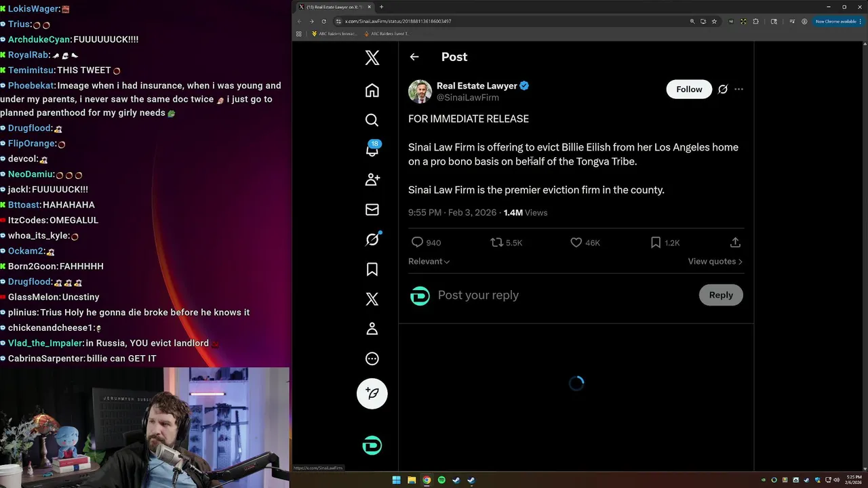Open ARC Raiders Event T... bookmark

386,33
